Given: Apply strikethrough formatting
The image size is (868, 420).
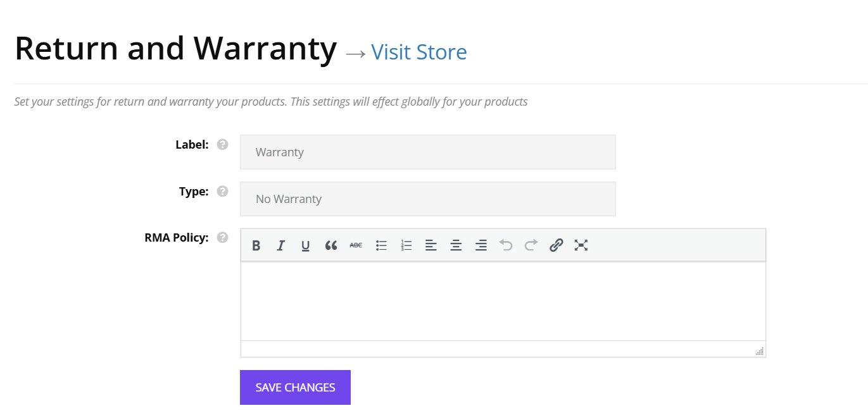Looking at the screenshot, I should (x=356, y=245).
